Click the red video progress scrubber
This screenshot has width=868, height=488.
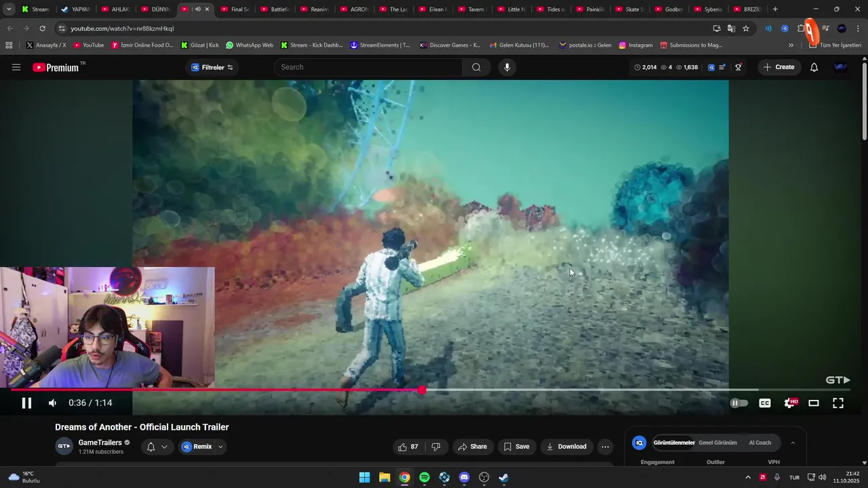(x=422, y=390)
